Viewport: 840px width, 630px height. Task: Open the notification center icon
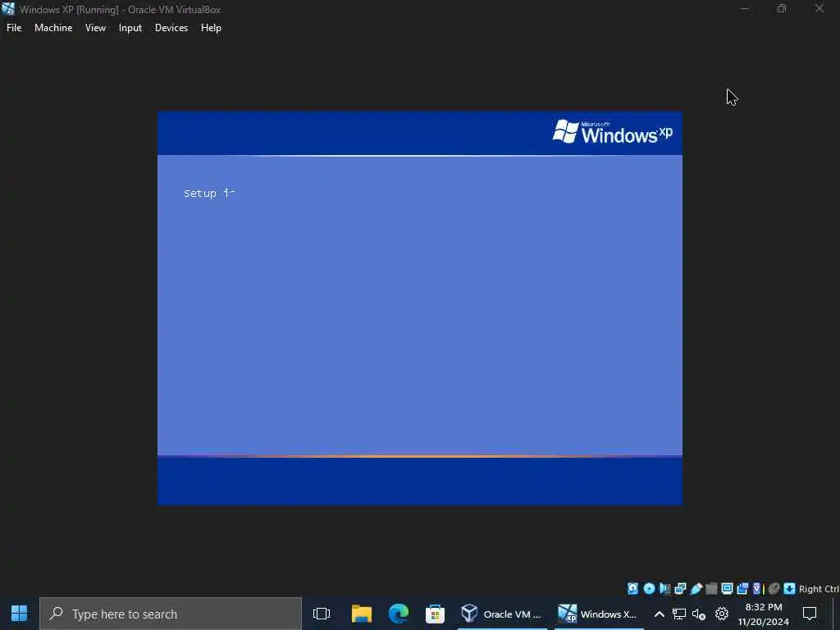coord(810,614)
